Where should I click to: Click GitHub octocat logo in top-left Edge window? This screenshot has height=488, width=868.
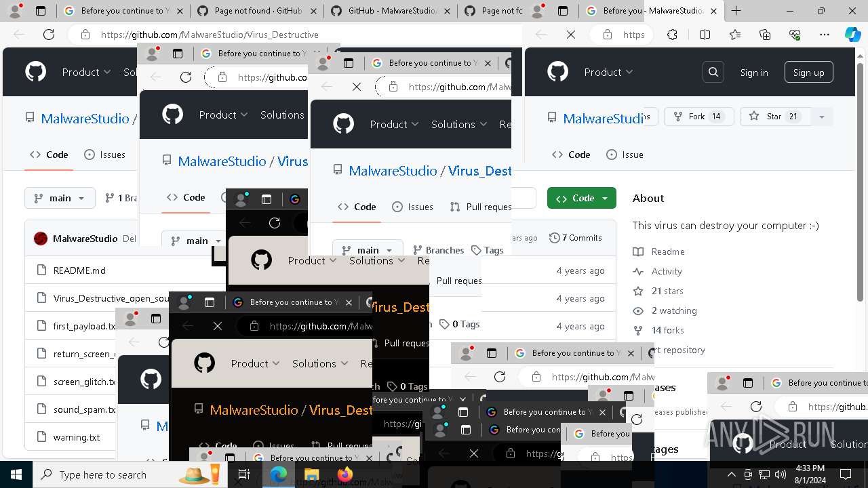35,72
